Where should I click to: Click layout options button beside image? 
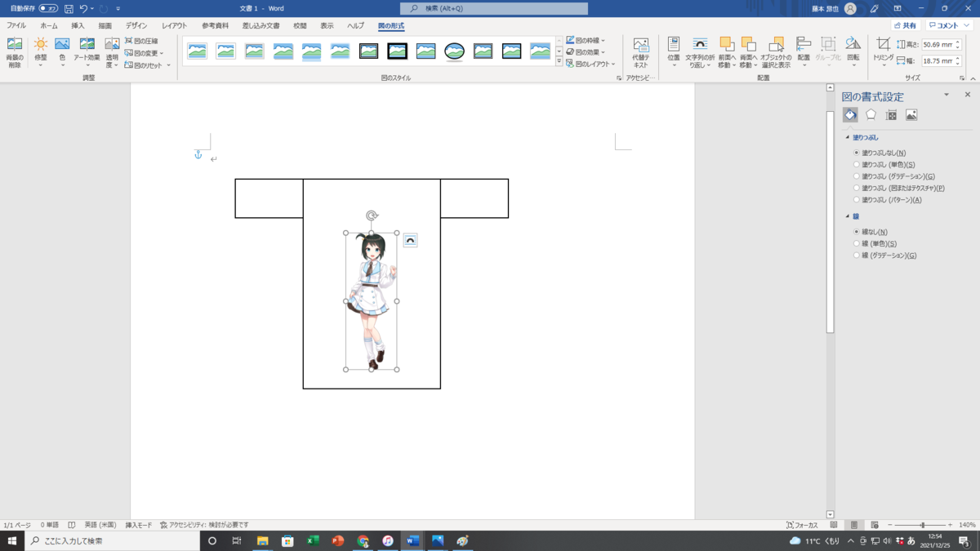pos(410,240)
